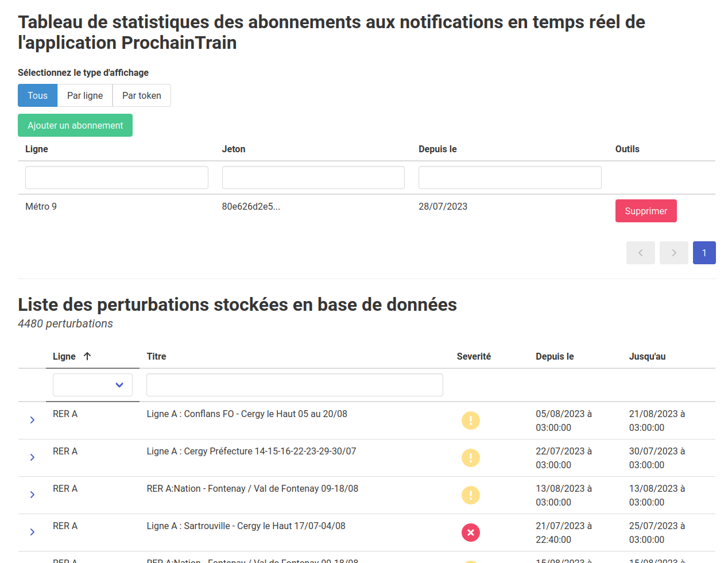Click the warning severity icon on the Conflans perturbation
The image size is (728, 563).
pyautogui.click(x=471, y=421)
